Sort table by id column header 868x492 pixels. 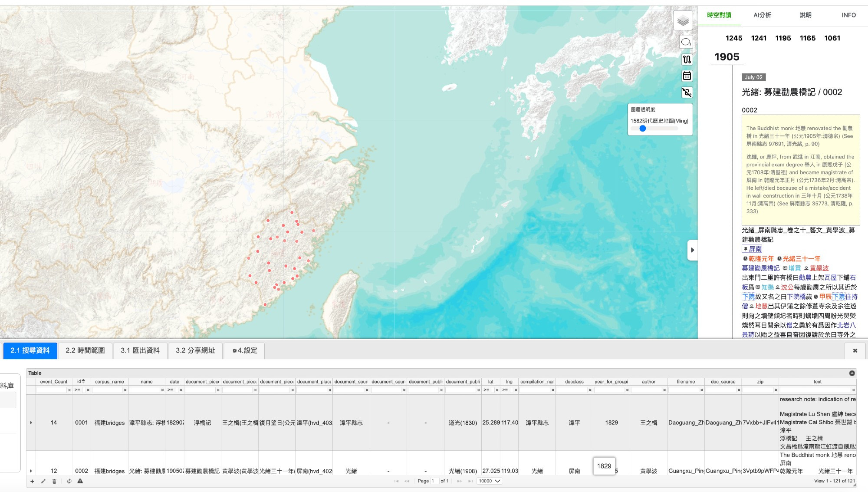81,382
